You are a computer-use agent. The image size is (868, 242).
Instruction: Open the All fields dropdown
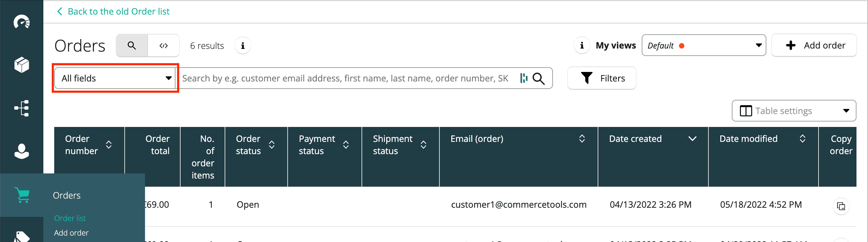[x=115, y=78]
